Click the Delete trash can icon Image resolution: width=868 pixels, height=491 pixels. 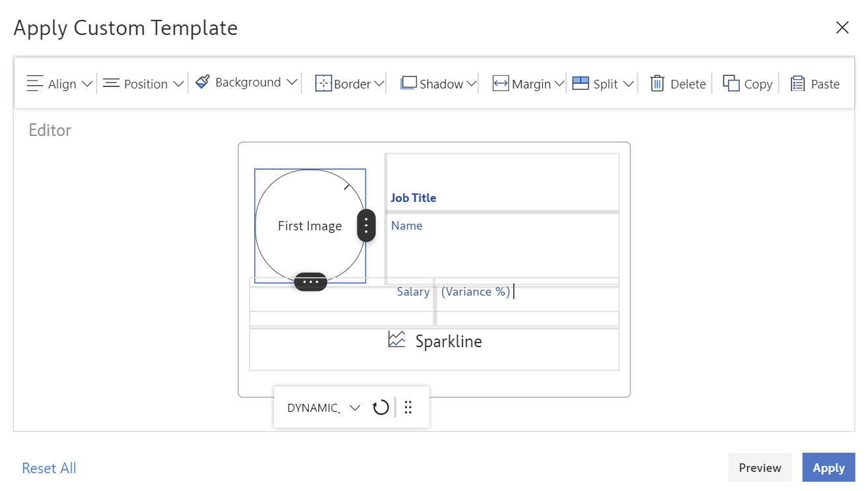coord(657,84)
